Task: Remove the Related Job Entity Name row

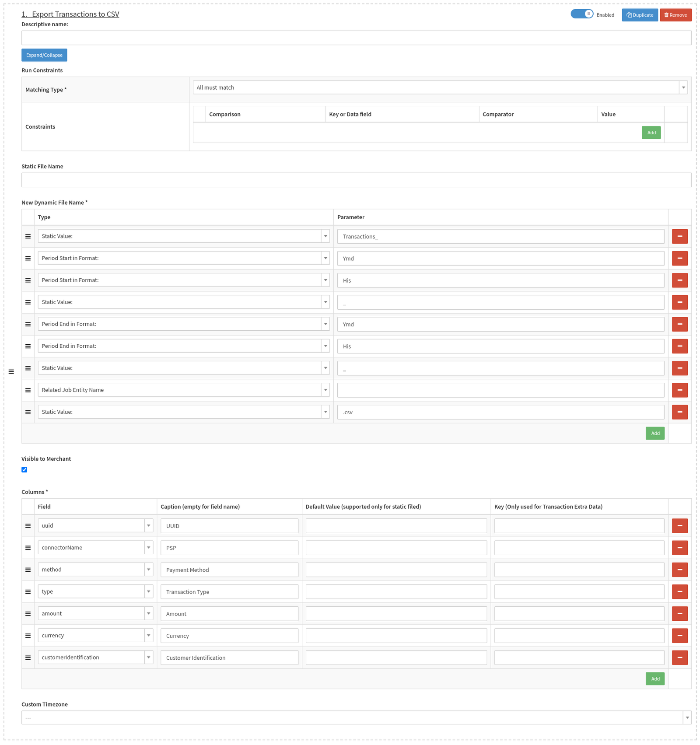Action: pos(679,390)
